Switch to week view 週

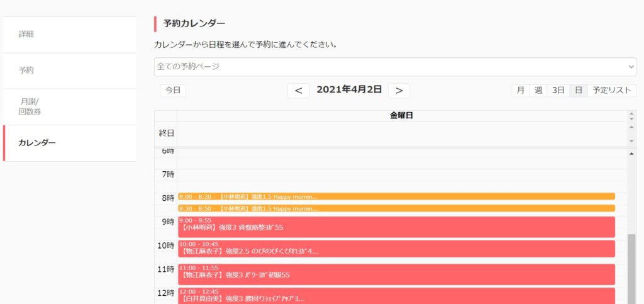pos(538,91)
